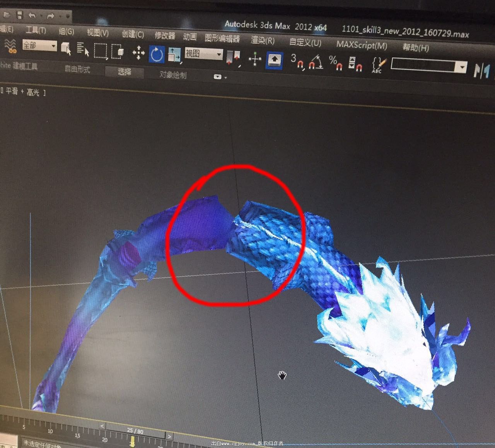Switch to the 选择 ribbon tab
The height and width of the screenshot is (448, 495).
(125, 72)
